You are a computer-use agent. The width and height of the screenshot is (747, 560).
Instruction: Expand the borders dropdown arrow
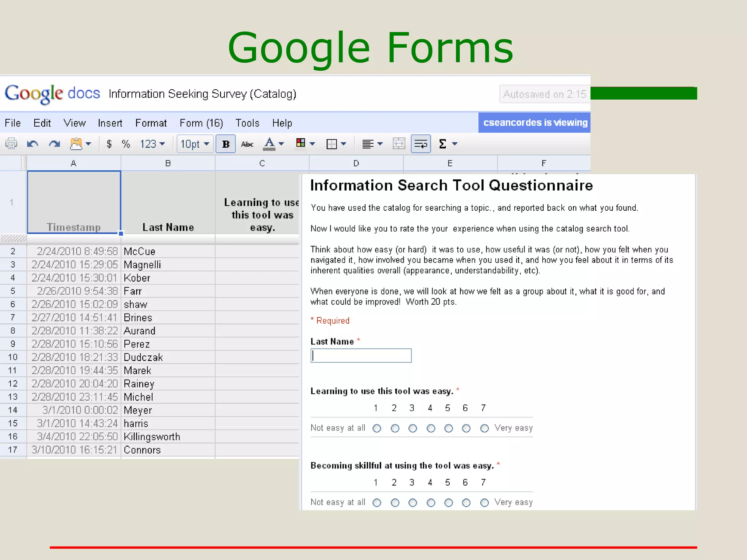(343, 144)
